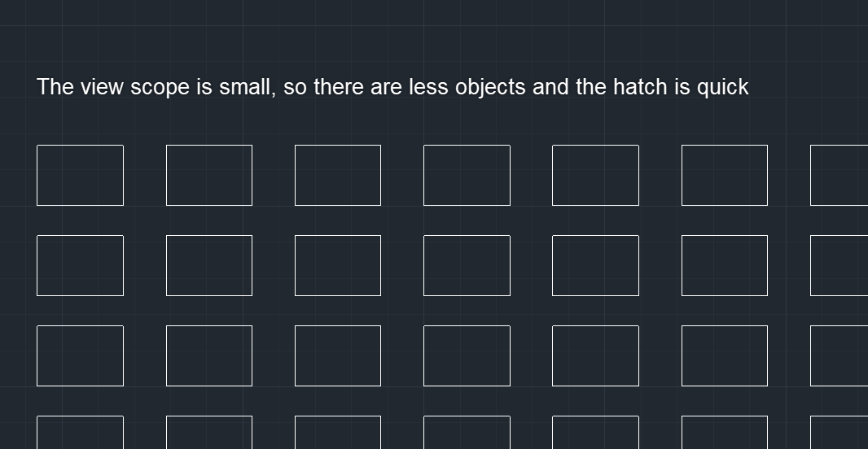This screenshot has height=449, width=868.
Task: Click inside third rectangle of second row
Action: click(x=338, y=265)
